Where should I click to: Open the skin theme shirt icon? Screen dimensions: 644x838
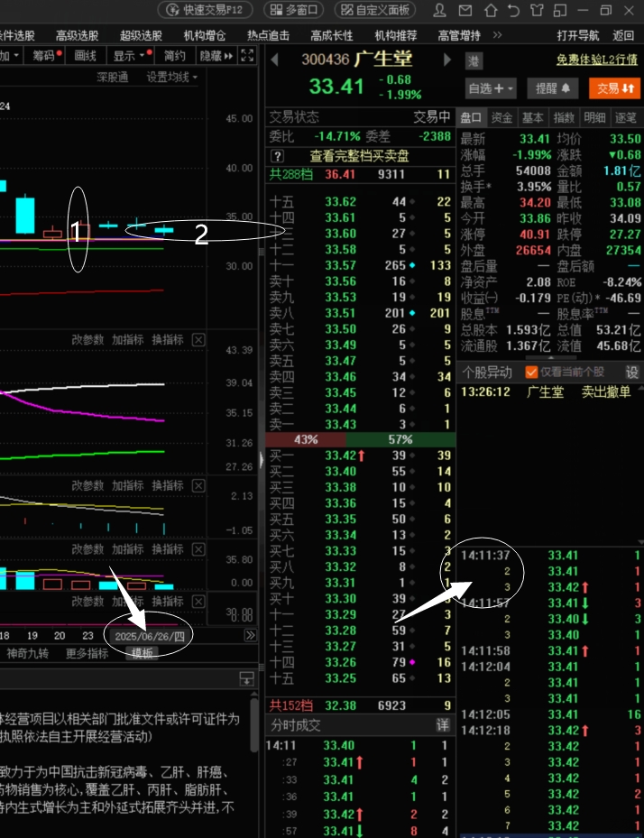pos(537,10)
